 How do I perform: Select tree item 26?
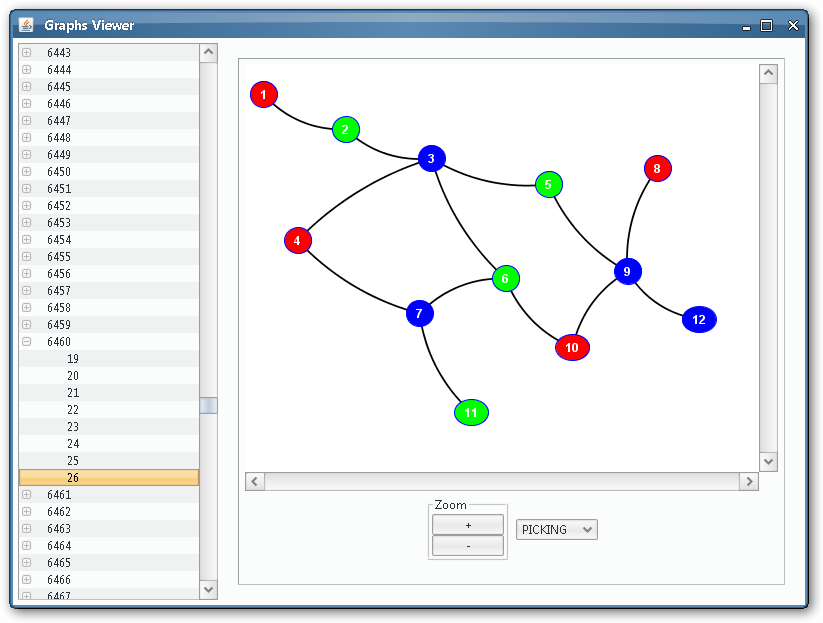point(73,478)
